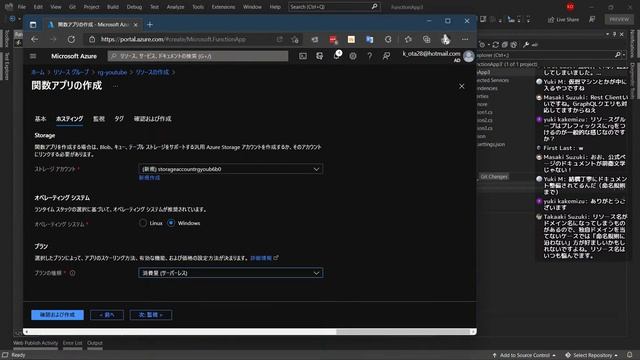Click rg-youtube in the breadcrumb
640x360 pixels.
(x=112, y=72)
